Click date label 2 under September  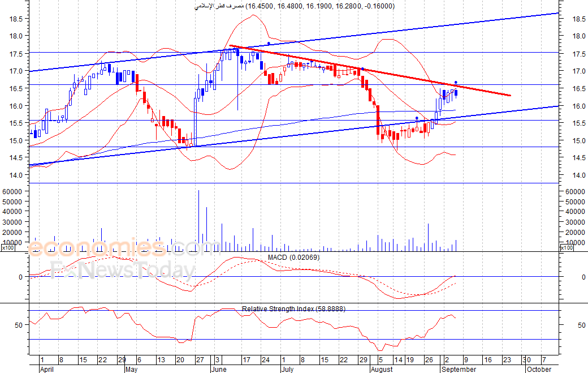(447, 360)
